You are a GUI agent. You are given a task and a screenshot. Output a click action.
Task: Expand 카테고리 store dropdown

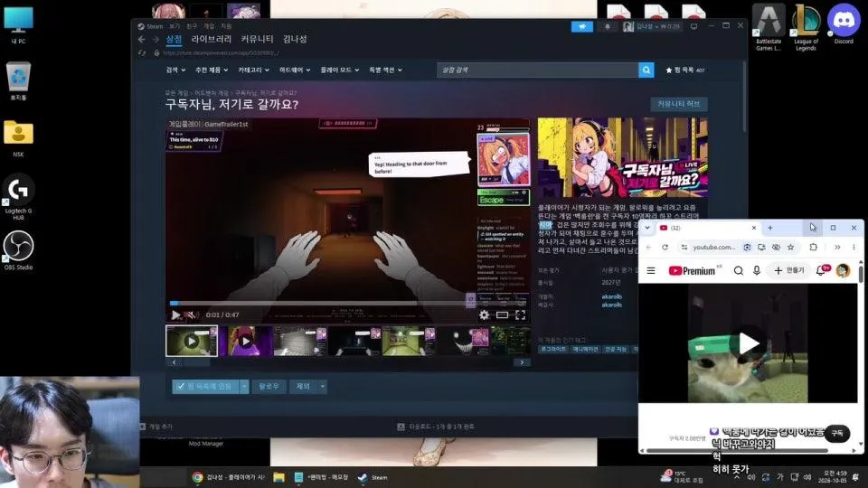tap(253, 70)
